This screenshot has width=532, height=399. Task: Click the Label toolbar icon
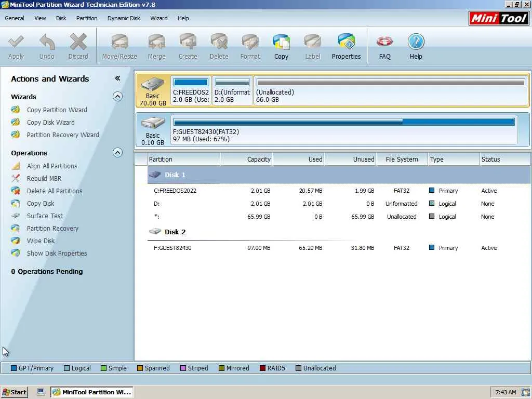pos(312,42)
